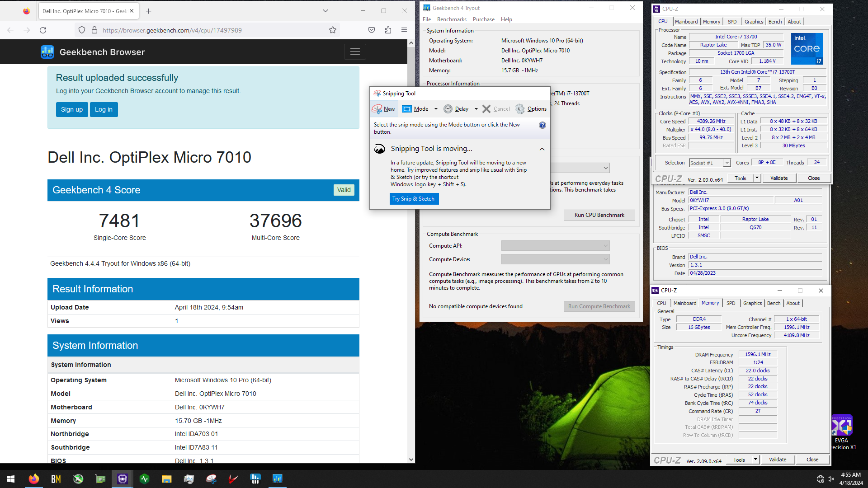Open About tab in upper CPU-Z
This screenshot has width=868, height=488.
point(794,22)
